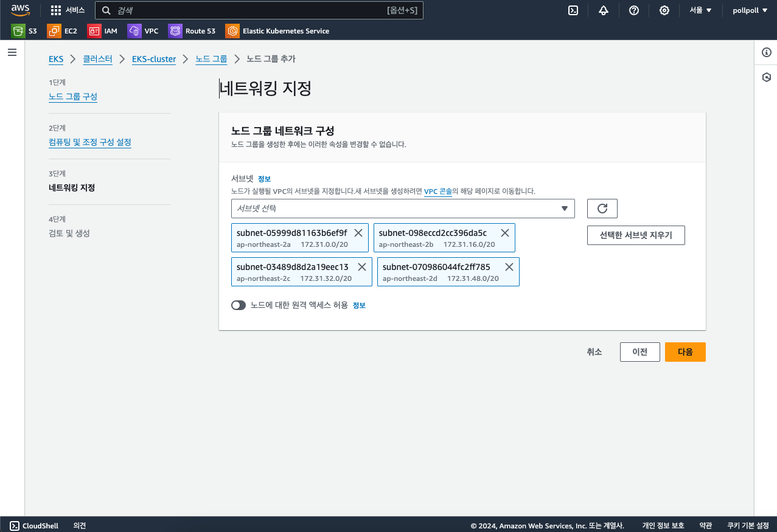777x532 pixels.
Task: Go to step 2 컴퓨팅 및 조정 구성 설정
Action: click(x=90, y=142)
